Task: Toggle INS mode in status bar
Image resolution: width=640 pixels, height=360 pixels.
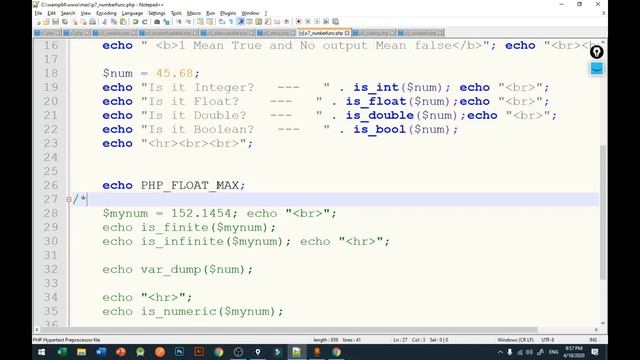Action: point(593,340)
